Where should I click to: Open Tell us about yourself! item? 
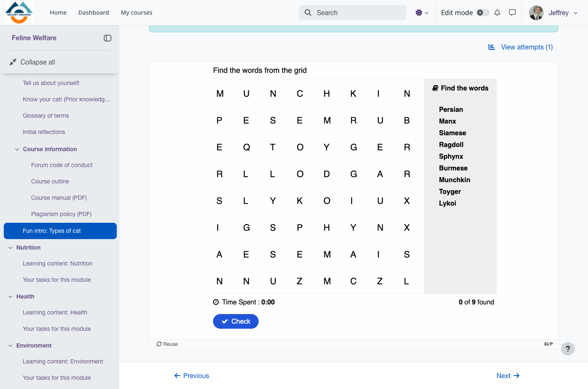point(51,83)
